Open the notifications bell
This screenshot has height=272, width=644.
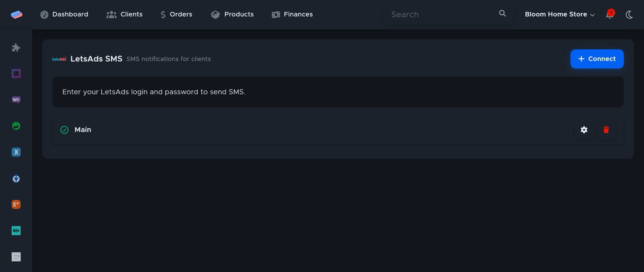click(610, 15)
